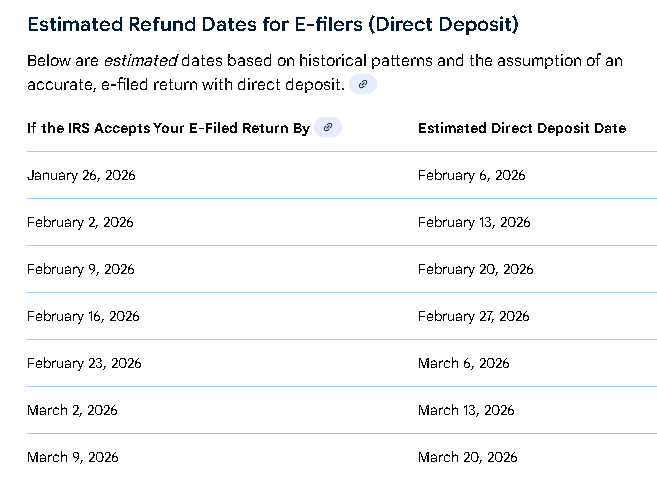This screenshot has height=491, width=657.
Task: Click the February 23, 2026 cell
Action: point(84,363)
